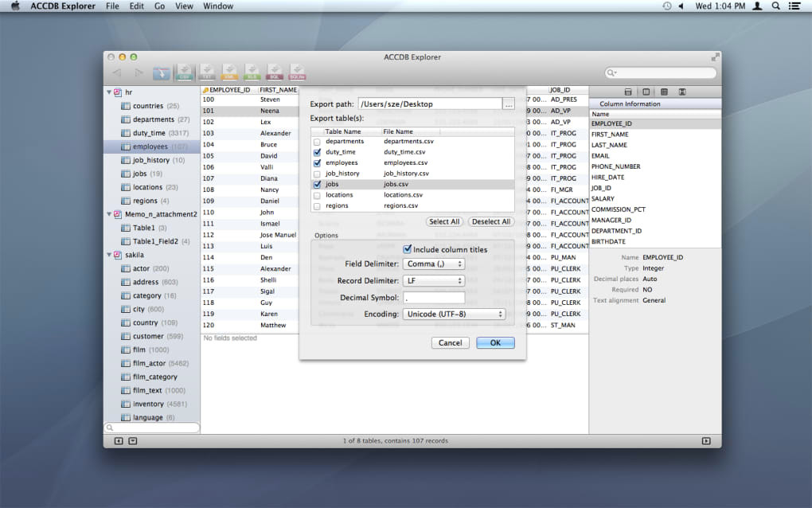Collapse the sakila database tree
This screenshot has height=508, width=812.
click(x=109, y=255)
